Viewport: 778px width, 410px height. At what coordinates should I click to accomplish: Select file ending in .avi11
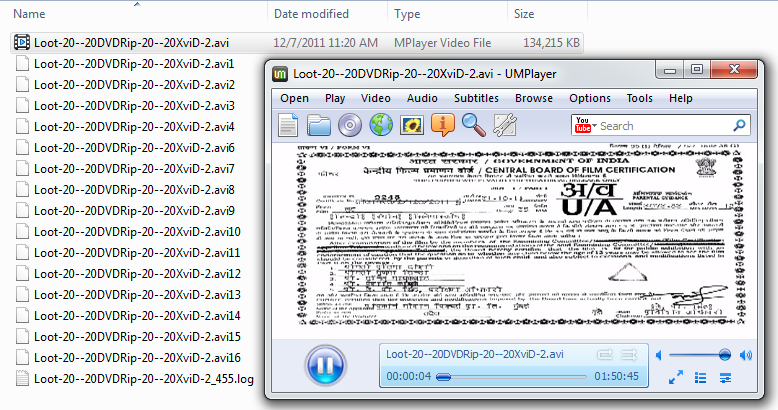(137, 253)
